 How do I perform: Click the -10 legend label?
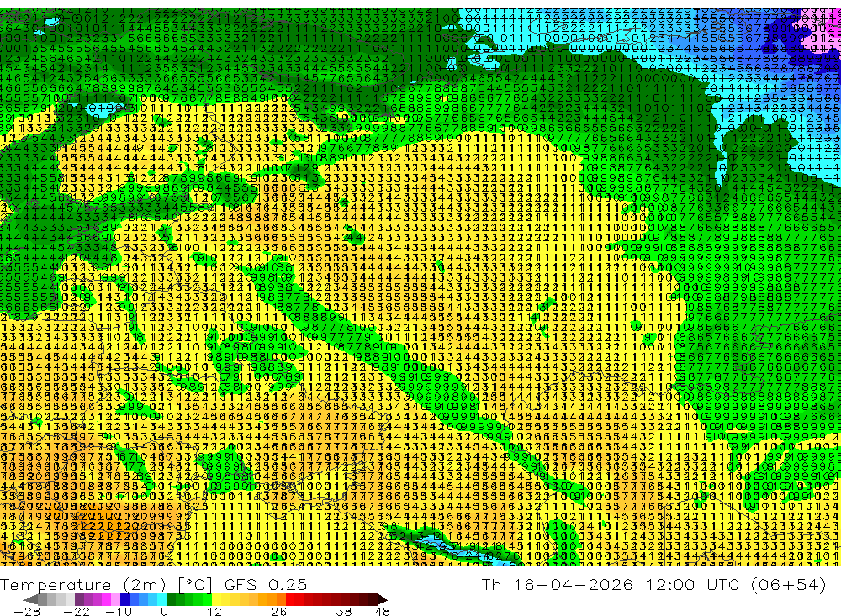click(x=119, y=611)
